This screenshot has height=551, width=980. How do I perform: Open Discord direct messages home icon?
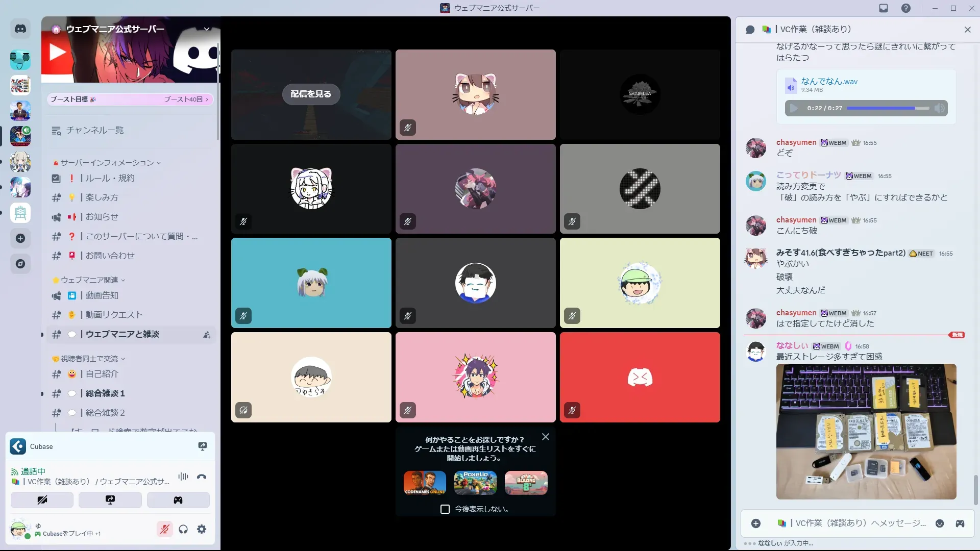(20, 29)
